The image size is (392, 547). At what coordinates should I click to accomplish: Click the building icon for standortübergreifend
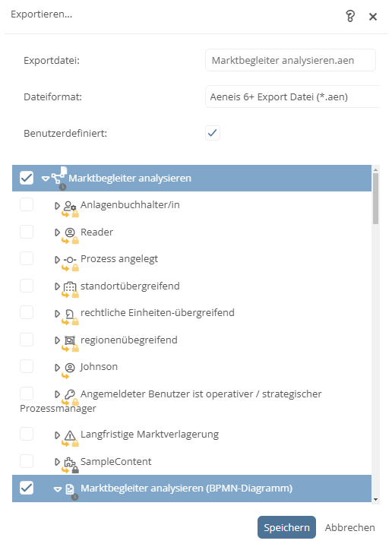(70, 286)
